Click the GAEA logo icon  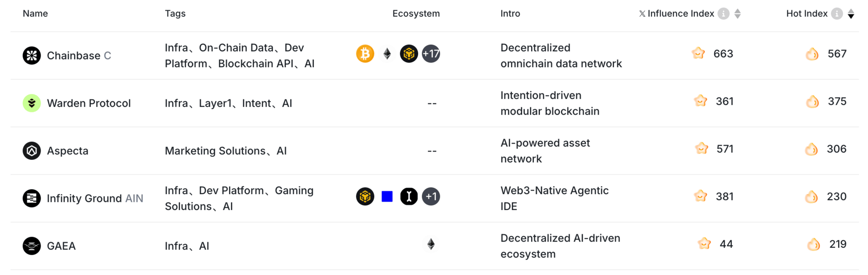pyautogui.click(x=32, y=246)
